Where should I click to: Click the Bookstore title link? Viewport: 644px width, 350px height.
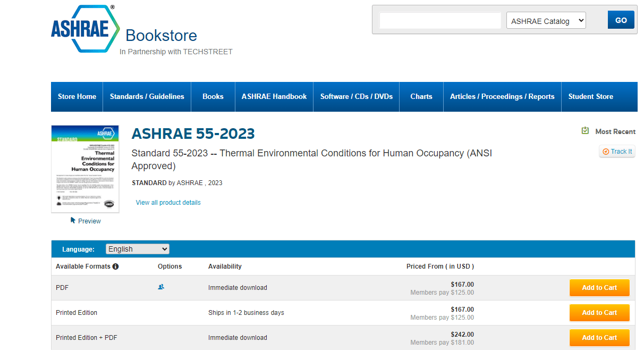point(162,36)
